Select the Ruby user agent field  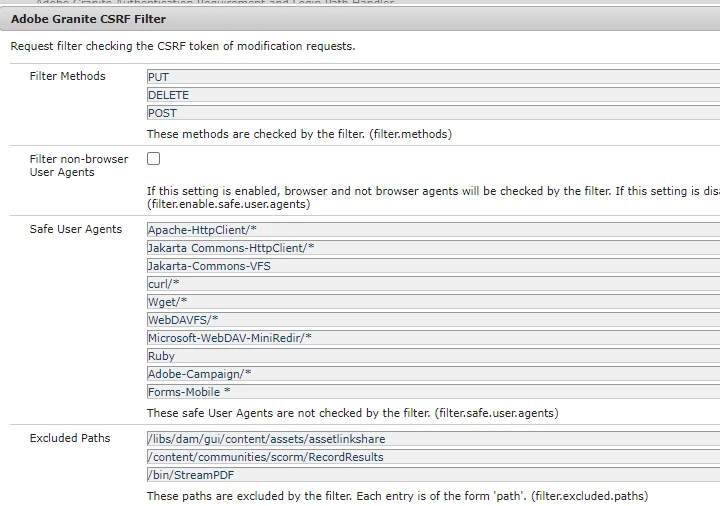point(433,355)
